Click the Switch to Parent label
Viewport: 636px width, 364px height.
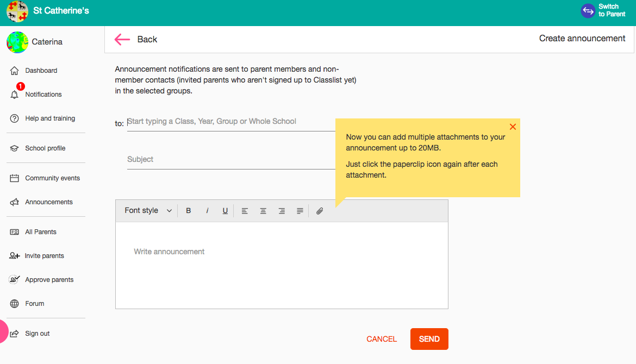pos(612,10)
